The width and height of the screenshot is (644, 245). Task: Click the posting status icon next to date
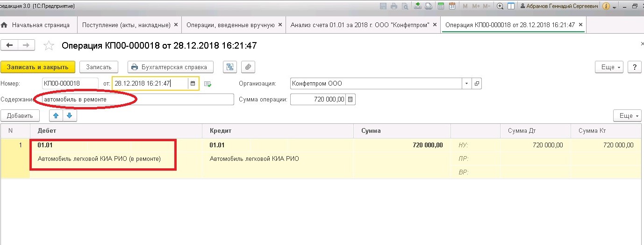pyautogui.click(x=208, y=84)
